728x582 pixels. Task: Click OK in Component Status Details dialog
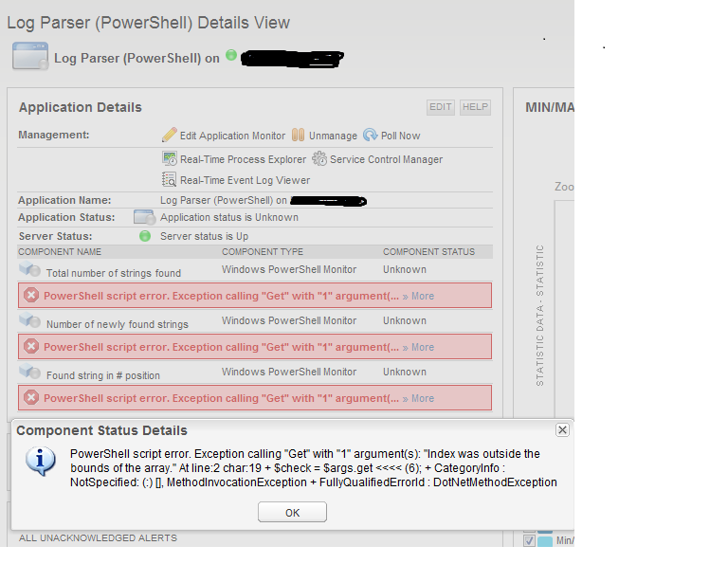[x=292, y=513]
